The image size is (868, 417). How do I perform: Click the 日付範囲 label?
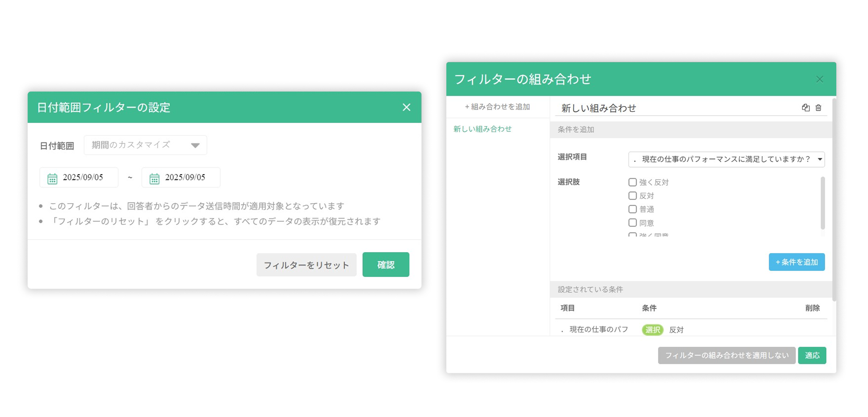pyautogui.click(x=57, y=146)
